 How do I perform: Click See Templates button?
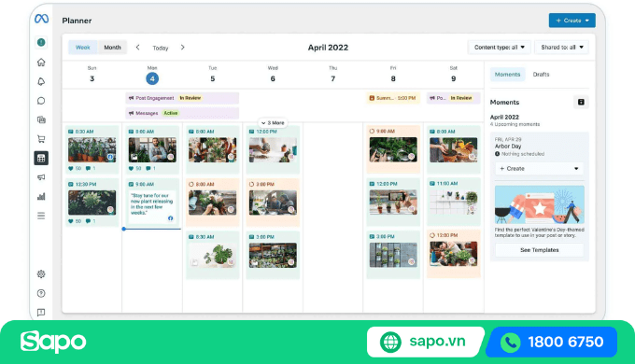click(x=540, y=250)
